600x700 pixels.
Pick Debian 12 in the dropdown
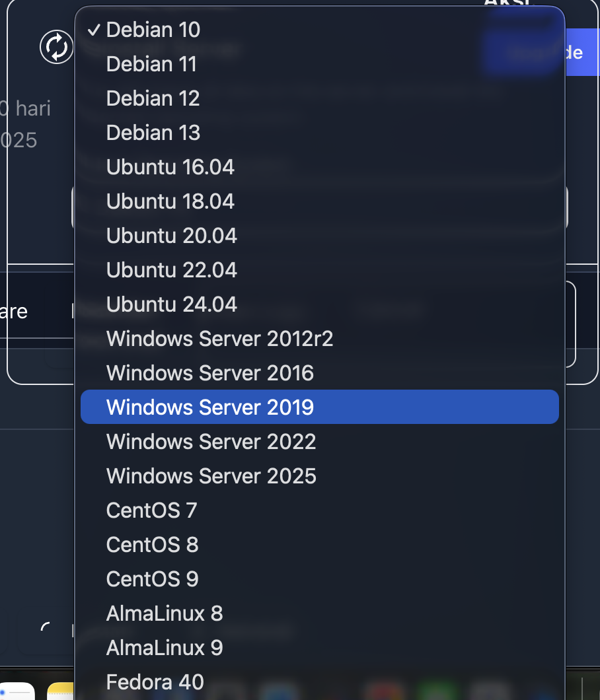coord(153,98)
